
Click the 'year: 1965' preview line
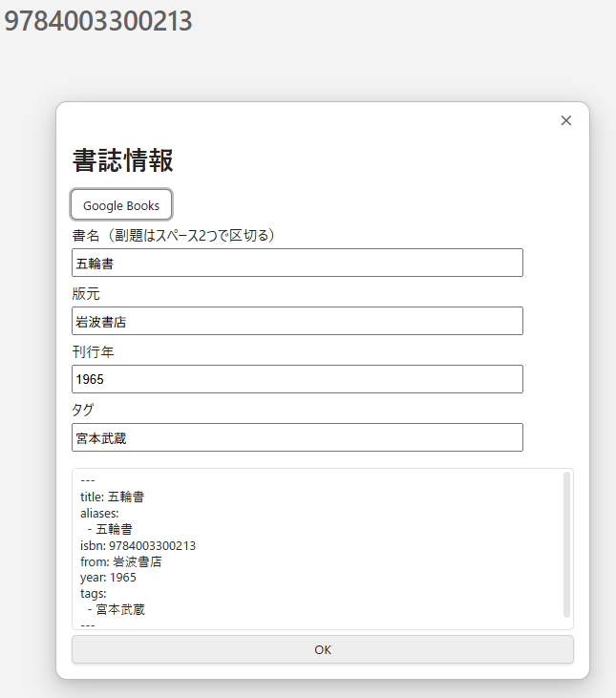click(108, 578)
